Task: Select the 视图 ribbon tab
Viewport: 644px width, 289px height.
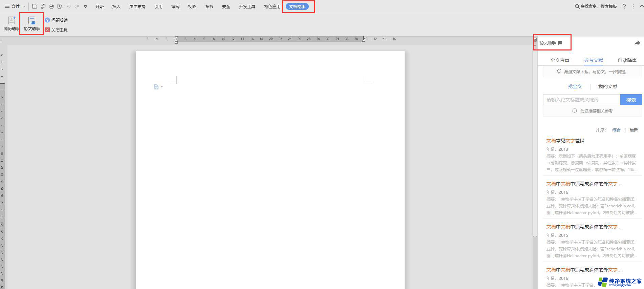Action: click(192, 6)
